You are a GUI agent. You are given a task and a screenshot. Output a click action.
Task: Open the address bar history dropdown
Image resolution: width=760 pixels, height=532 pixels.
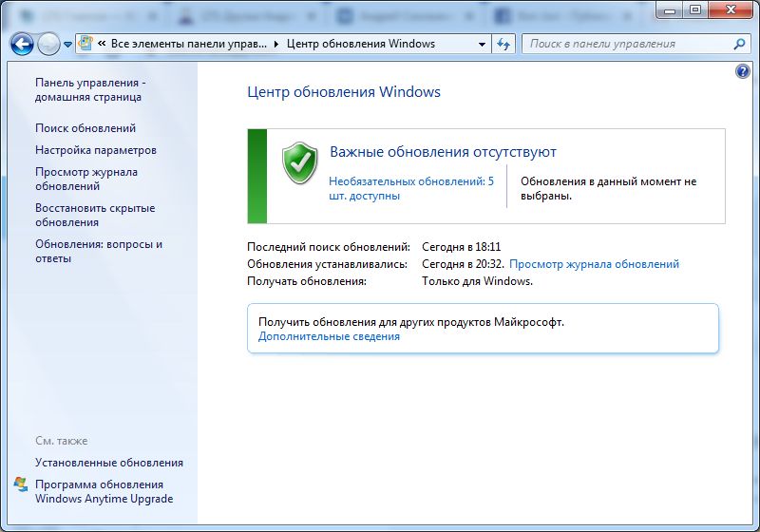pyautogui.click(x=482, y=44)
